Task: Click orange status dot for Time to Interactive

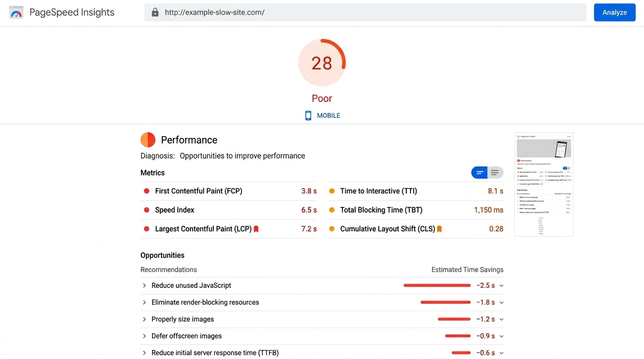Action: (x=332, y=191)
